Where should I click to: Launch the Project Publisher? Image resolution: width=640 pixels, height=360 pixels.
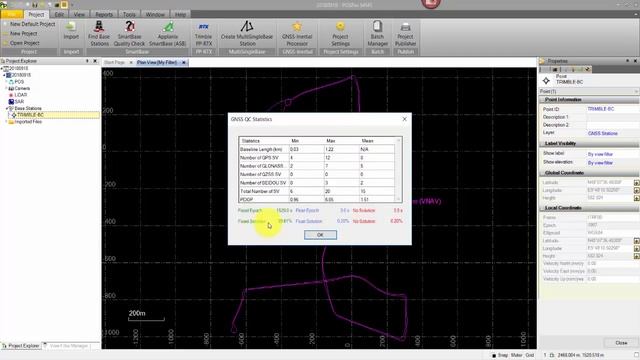click(405, 33)
